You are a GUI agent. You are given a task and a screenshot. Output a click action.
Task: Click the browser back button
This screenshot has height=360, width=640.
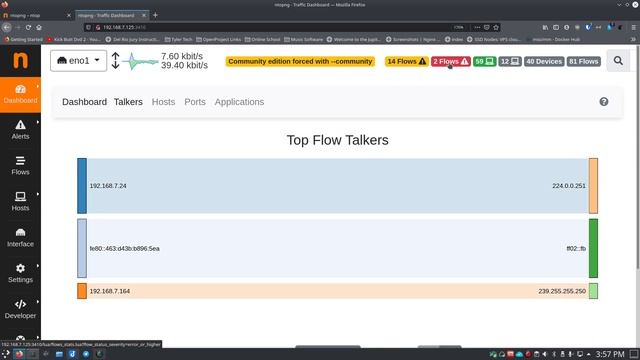coord(7,27)
